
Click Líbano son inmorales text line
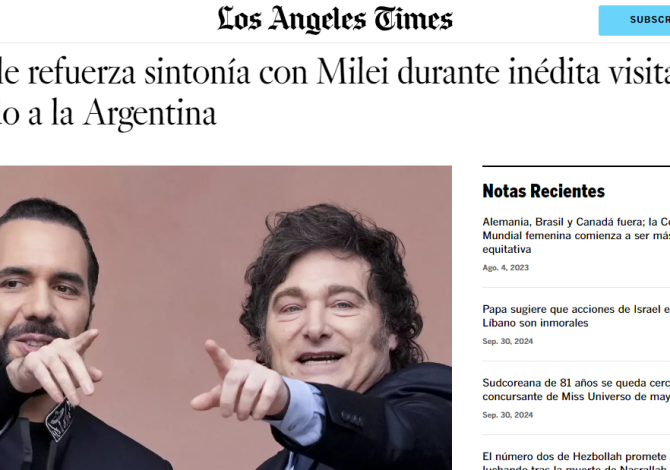(535, 323)
